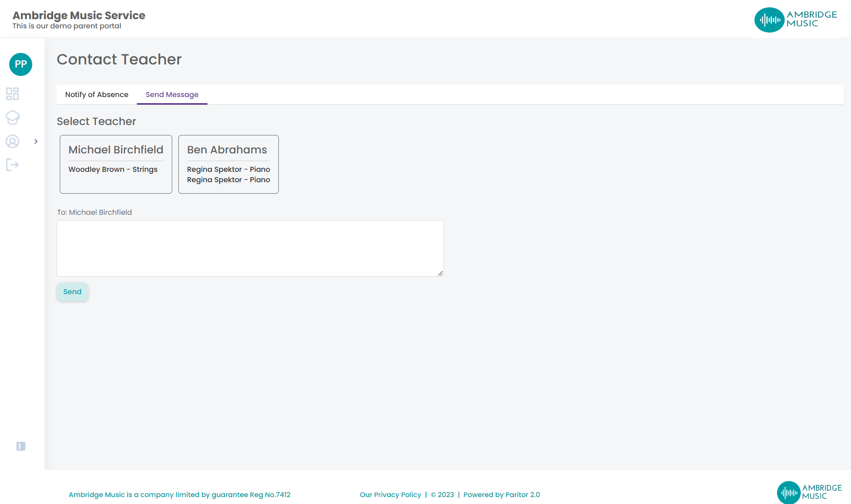Image resolution: width=851 pixels, height=504 pixels.
Task: Click the textarea resize handle
Action: [440, 273]
